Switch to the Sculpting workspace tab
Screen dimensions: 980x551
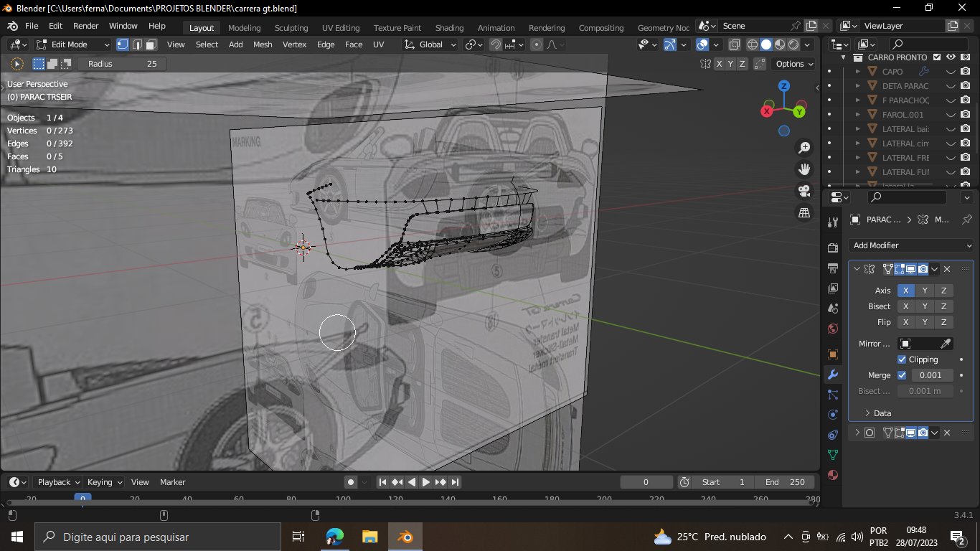291,28
